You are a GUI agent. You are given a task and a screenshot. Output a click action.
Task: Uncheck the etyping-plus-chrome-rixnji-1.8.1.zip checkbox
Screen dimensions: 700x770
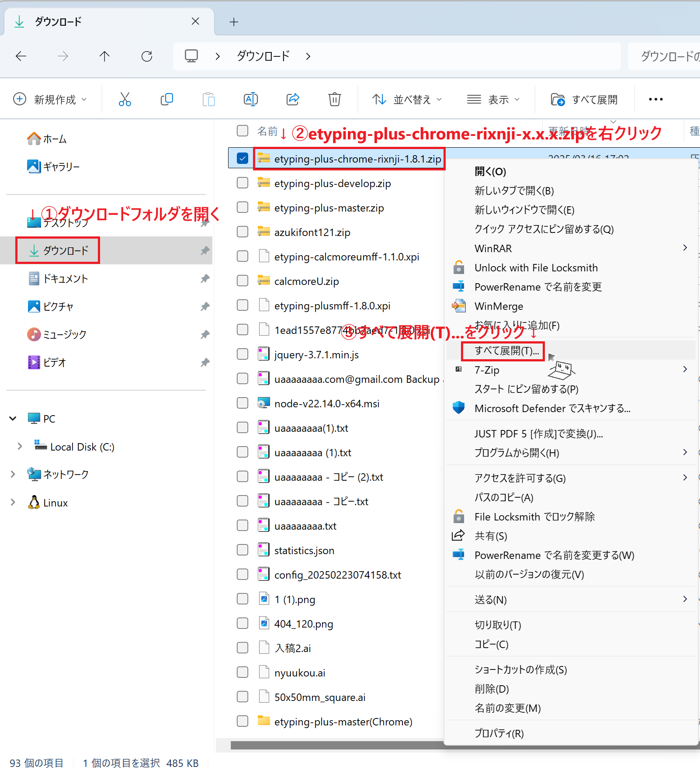pyautogui.click(x=243, y=158)
